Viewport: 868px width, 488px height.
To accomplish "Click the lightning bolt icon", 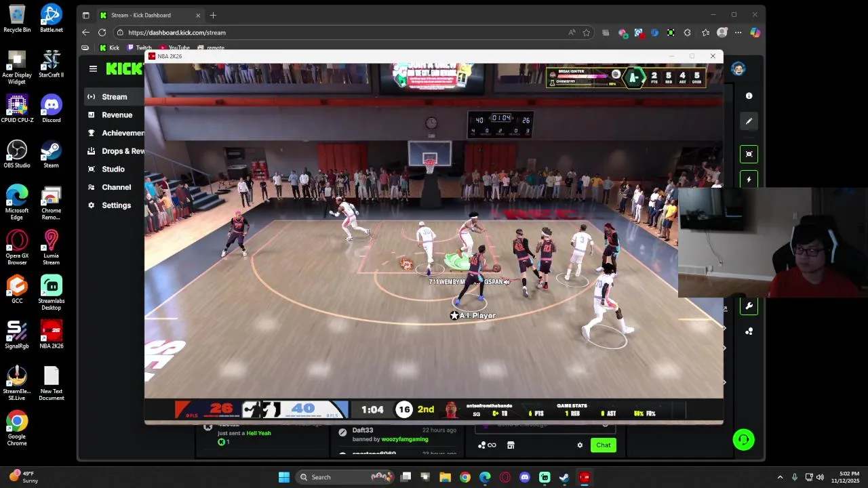I will [x=749, y=180].
